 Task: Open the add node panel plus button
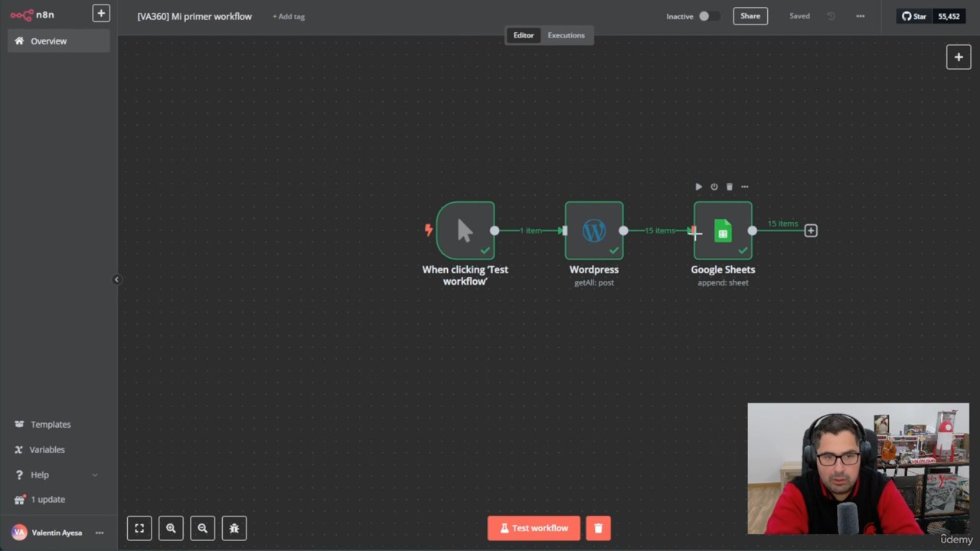pyautogui.click(x=959, y=57)
